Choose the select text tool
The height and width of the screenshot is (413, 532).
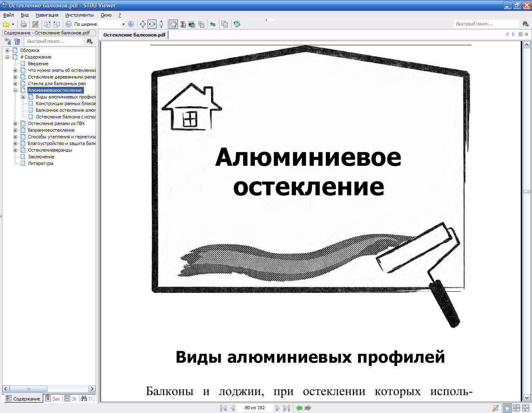click(x=183, y=24)
